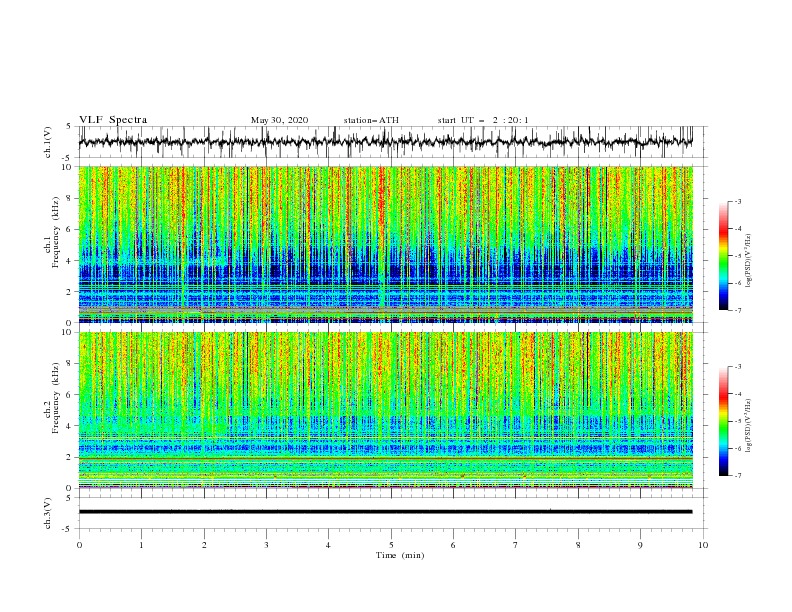Click the ch.2 spectrogram panel
Screen dimensions: 792x612
coord(385,410)
